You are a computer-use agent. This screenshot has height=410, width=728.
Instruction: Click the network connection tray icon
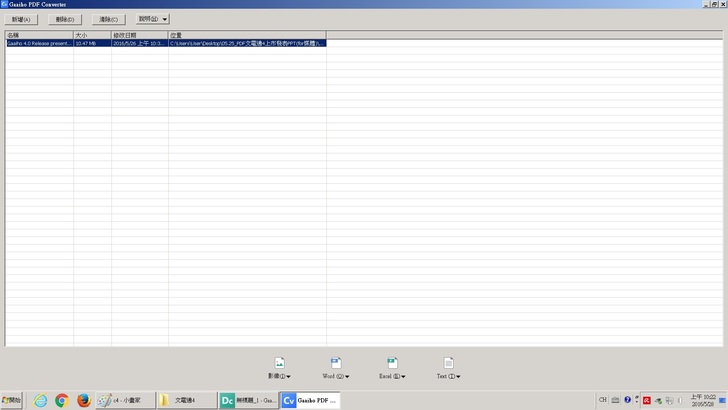(x=670, y=401)
